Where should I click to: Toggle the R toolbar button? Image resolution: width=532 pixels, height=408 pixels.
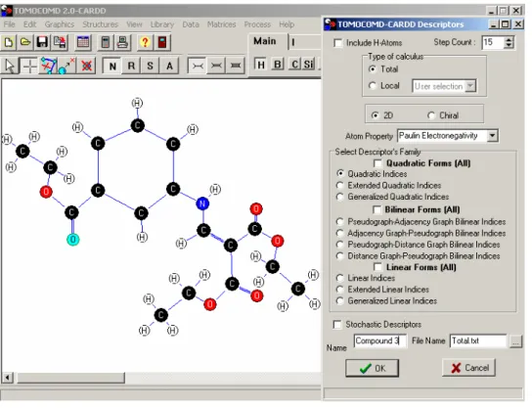coord(131,66)
